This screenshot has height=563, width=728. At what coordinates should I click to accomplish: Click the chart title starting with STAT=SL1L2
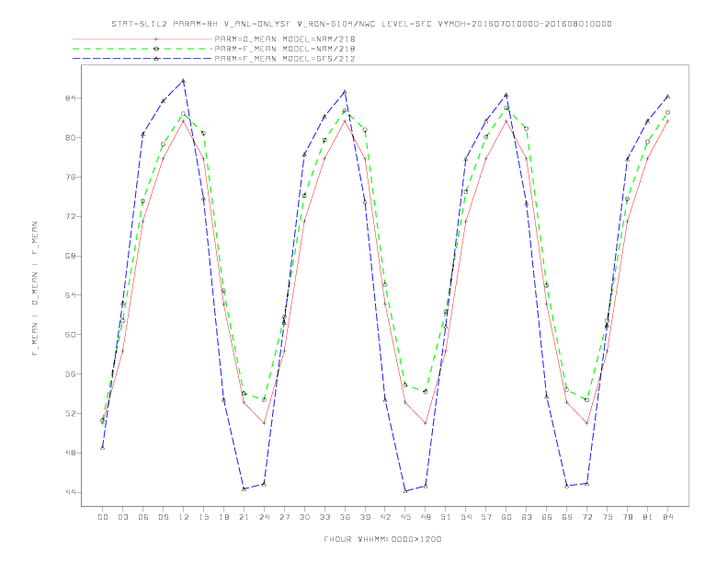tap(361, 24)
